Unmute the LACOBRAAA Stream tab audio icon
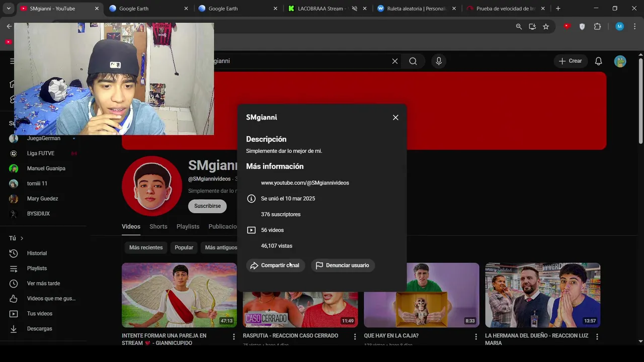Image resolution: width=644 pixels, height=362 pixels. pos(354,9)
